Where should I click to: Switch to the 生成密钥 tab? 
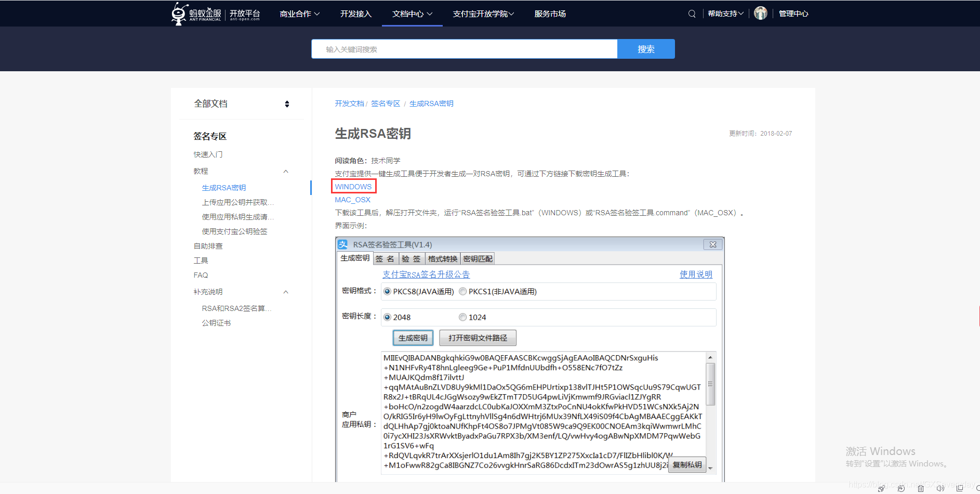click(x=355, y=258)
